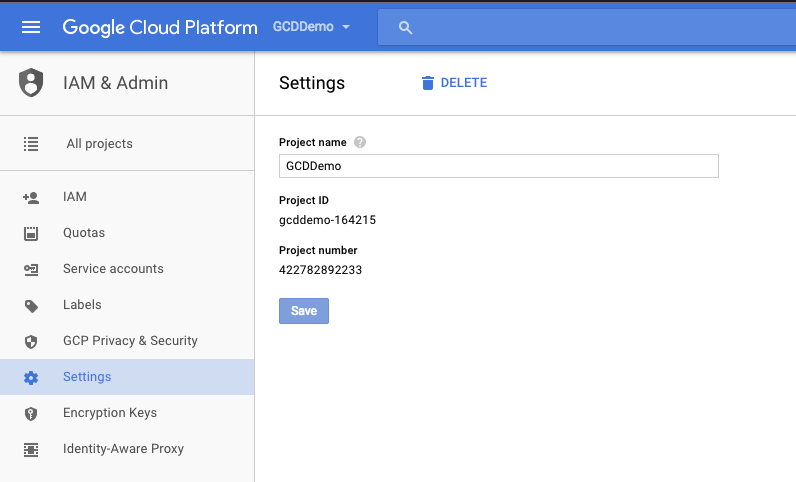
Task: Click the Project name help icon
Action: 360,142
